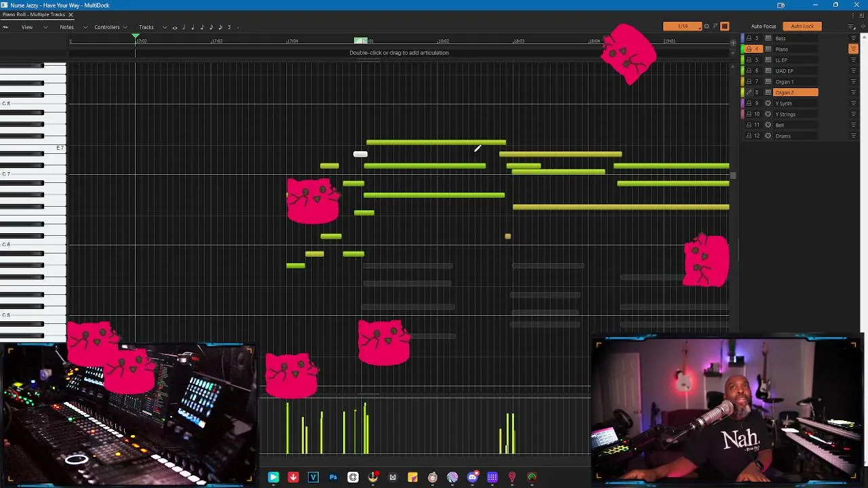Click the LL EP track instrument icon

point(768,60)
